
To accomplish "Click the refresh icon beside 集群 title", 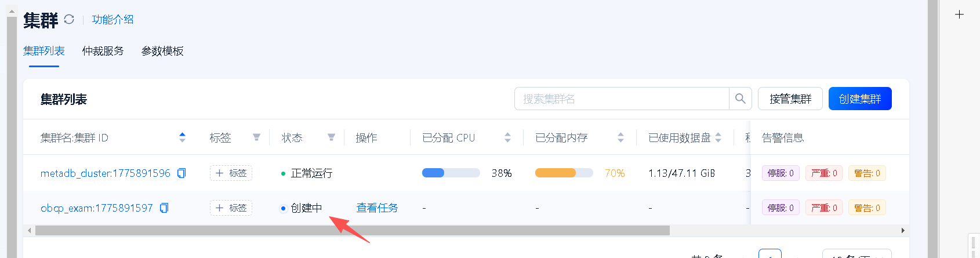I will [x=69, y=19].
